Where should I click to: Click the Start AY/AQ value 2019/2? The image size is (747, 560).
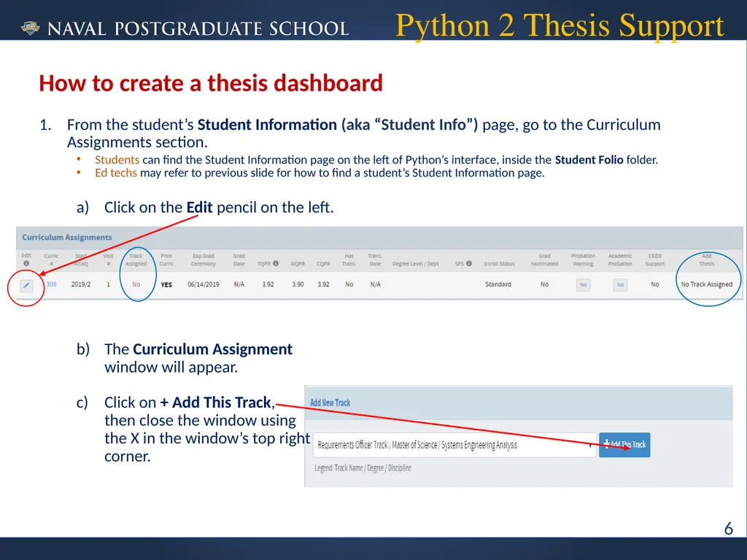coord(81,284)
